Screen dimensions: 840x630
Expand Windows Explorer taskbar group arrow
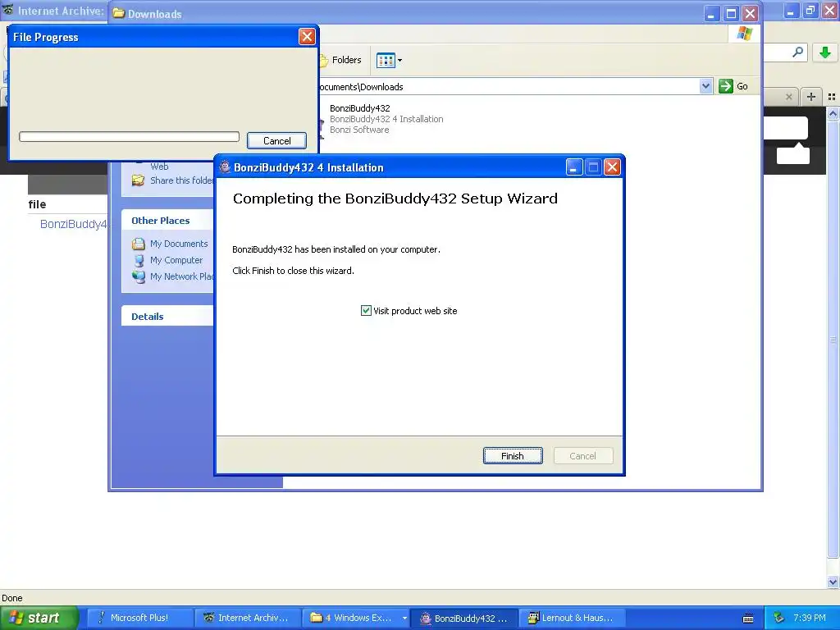click(x=404, y=618)
